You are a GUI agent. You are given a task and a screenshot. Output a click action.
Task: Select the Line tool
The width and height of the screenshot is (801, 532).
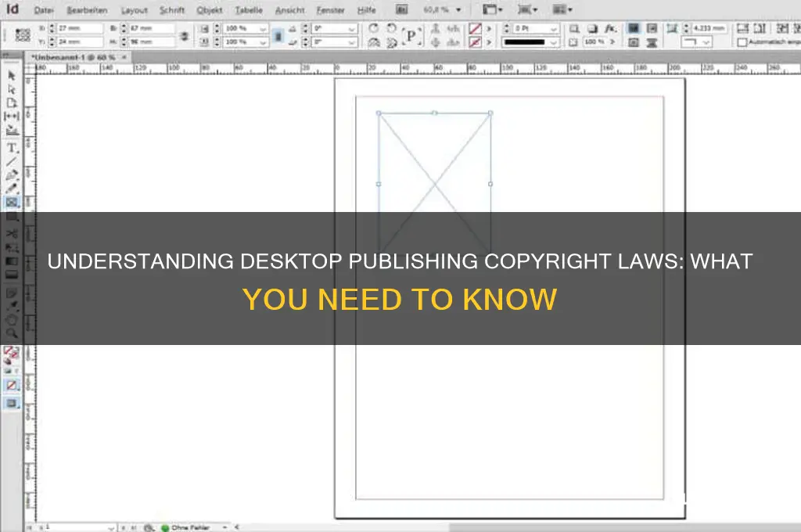click(11, 162)
